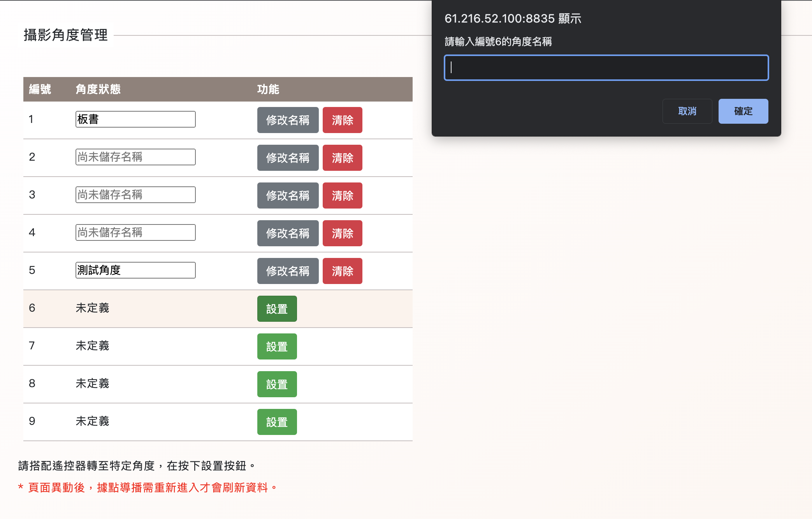Click 設置 button for row 6

(277, 309)
